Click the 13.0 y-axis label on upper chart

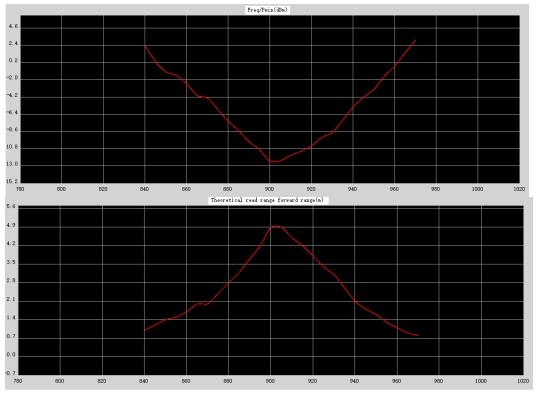coord(12,164)
